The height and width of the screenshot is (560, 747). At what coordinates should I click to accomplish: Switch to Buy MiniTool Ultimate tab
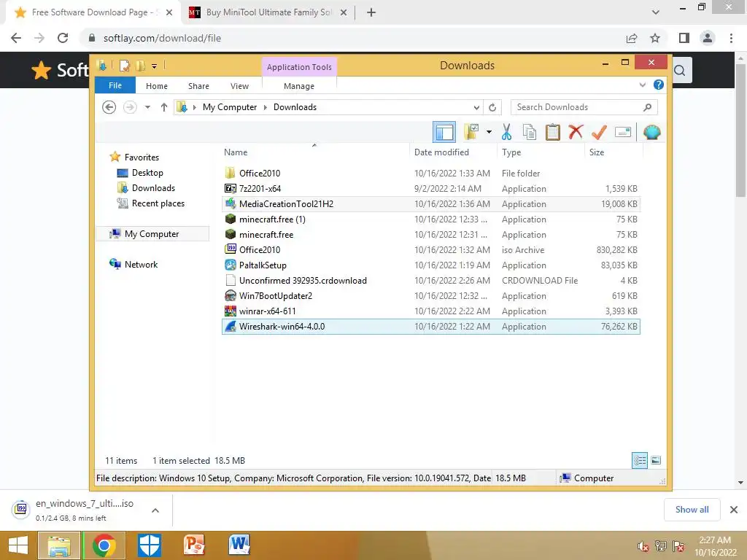(268, 12)
